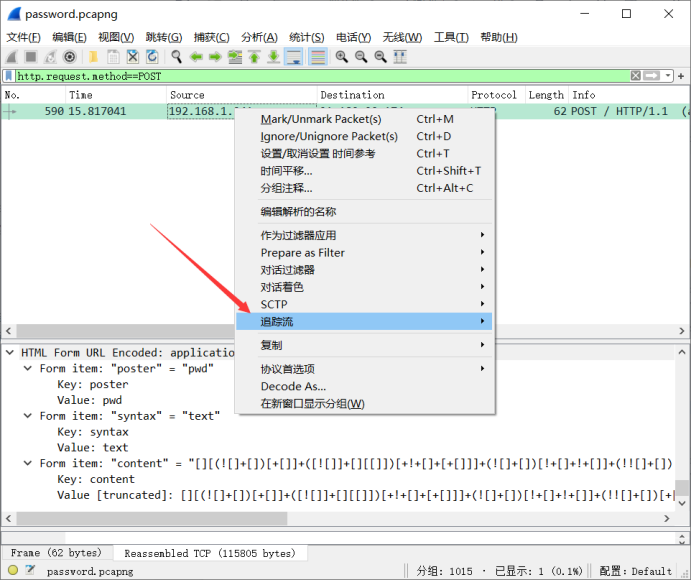This screenshot has height=580, width=692.
Task: Go forward with green right arrow
Action: [215, 57]
